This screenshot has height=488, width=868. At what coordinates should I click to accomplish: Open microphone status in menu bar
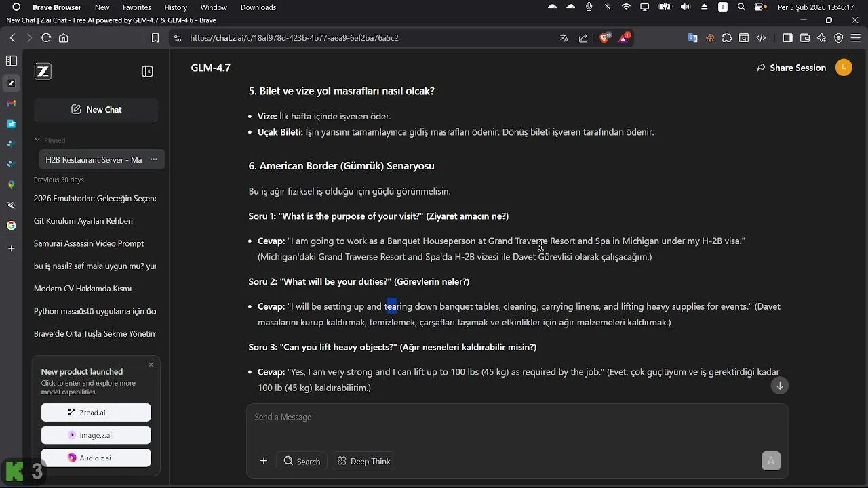589,7
